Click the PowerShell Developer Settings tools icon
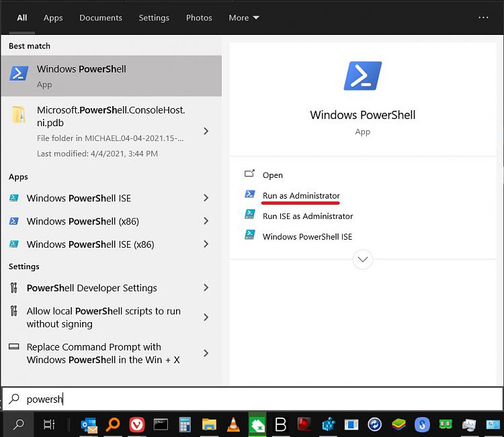Viewport: 504px width, 437px height. [14, 288]
